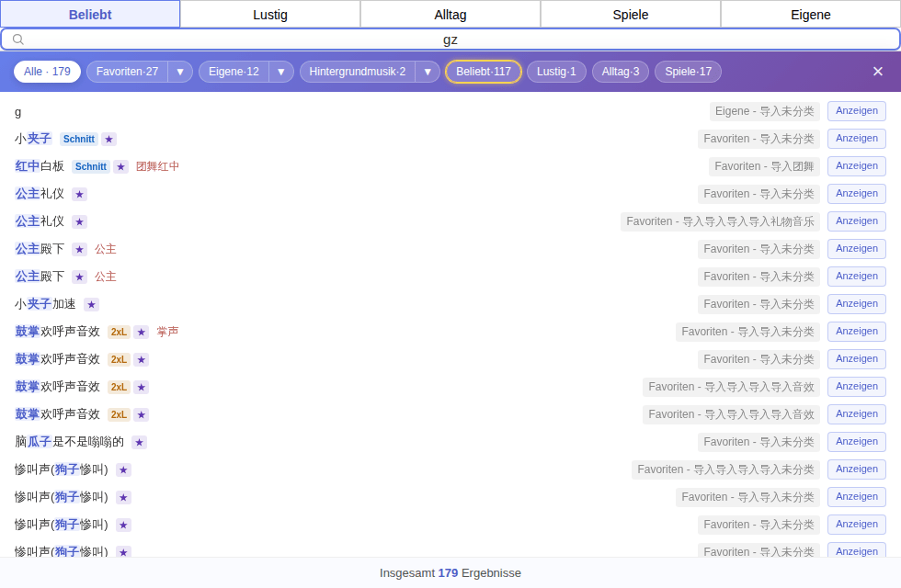This screenshot has height=588, width=901.
Task: Click the result title 红中白板
Action: [40, 166]
